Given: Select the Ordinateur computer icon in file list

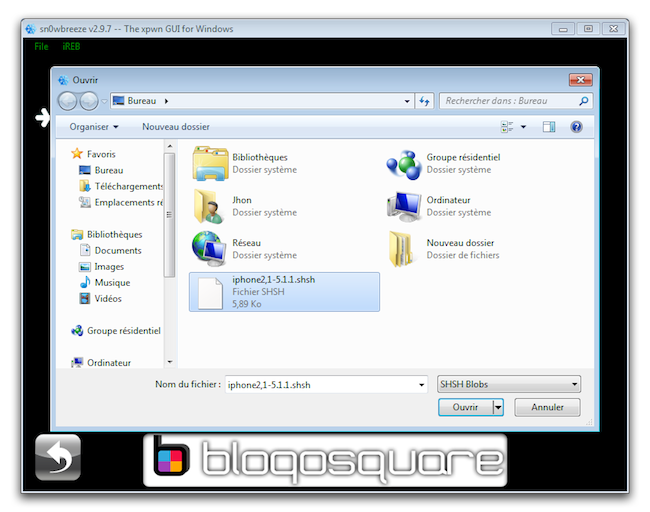Looking at the screenshot, I should coord(404,206).
